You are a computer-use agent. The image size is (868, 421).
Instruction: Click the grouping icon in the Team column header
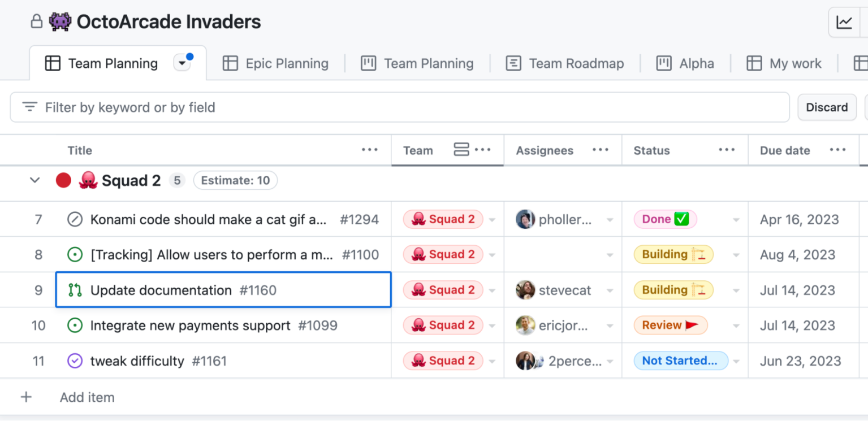pyautogui.click(x=460, y=149)
